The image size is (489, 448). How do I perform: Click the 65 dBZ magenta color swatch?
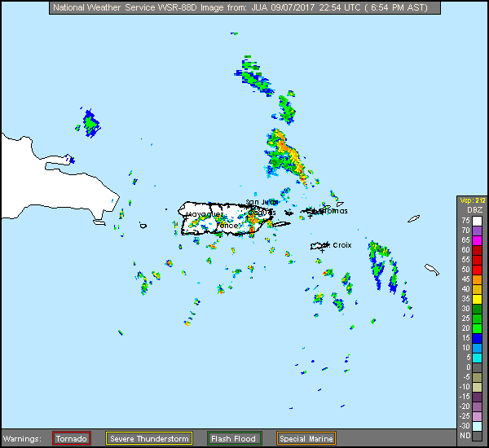477,240
